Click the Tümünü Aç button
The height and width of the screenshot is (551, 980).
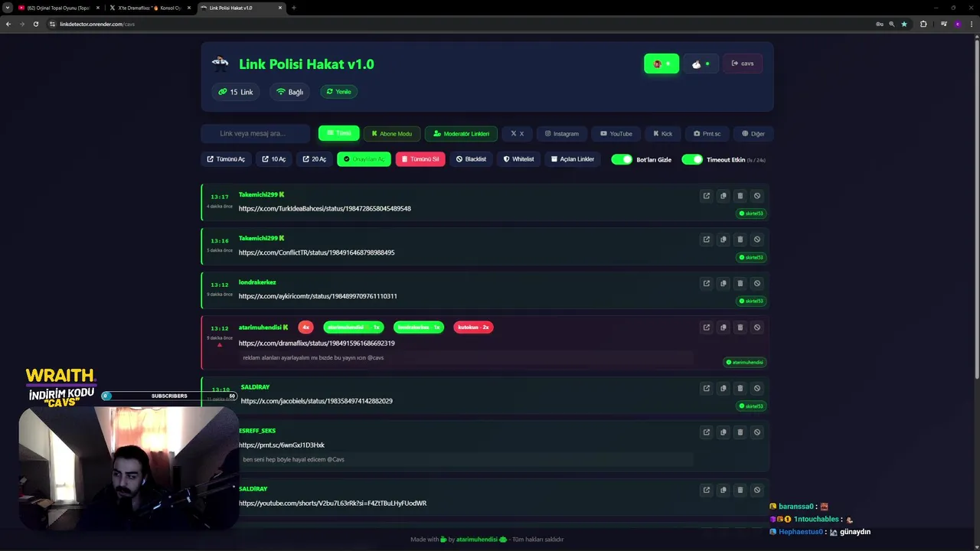226,159
